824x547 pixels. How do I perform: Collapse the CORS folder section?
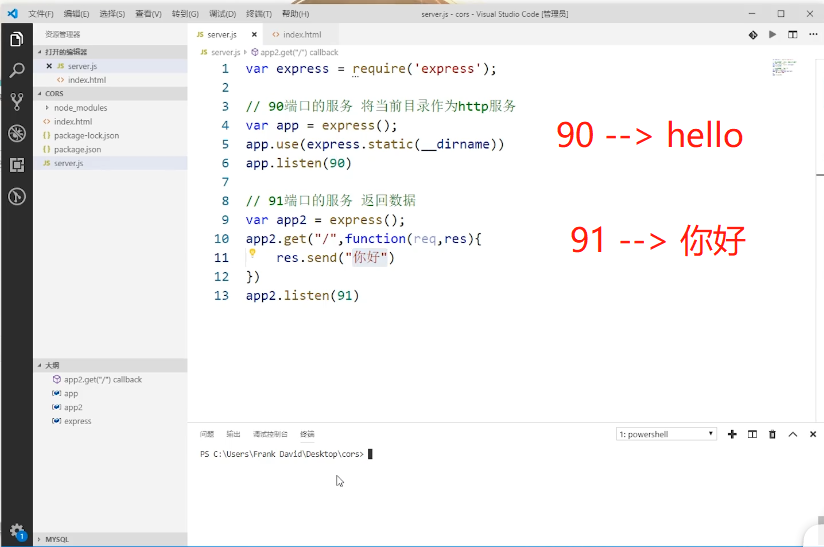coord(110,94)
